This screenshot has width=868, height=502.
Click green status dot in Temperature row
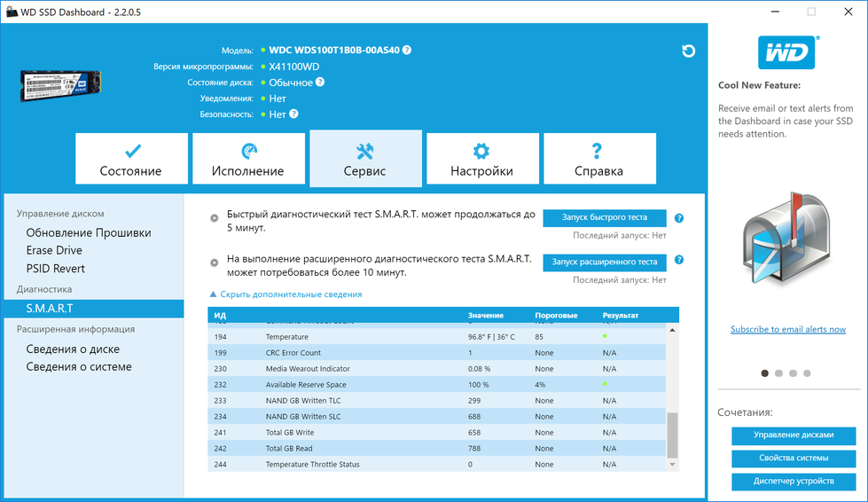coord(605,336)
